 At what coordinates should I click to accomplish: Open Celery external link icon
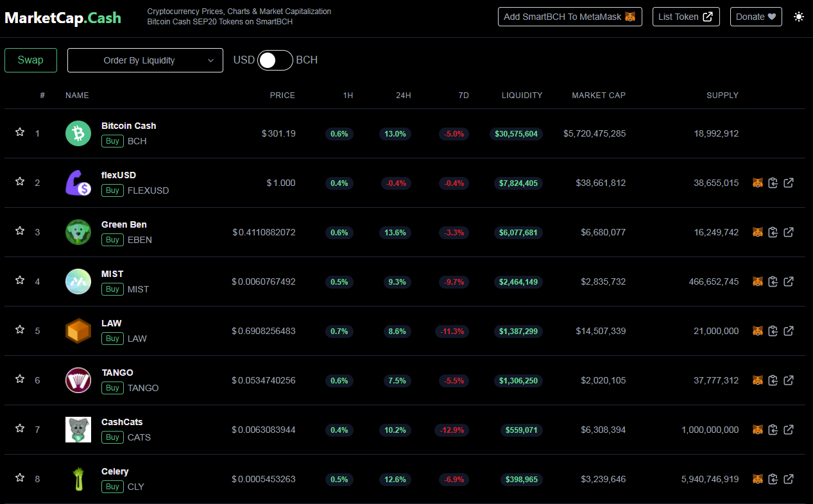coord(789,479)
